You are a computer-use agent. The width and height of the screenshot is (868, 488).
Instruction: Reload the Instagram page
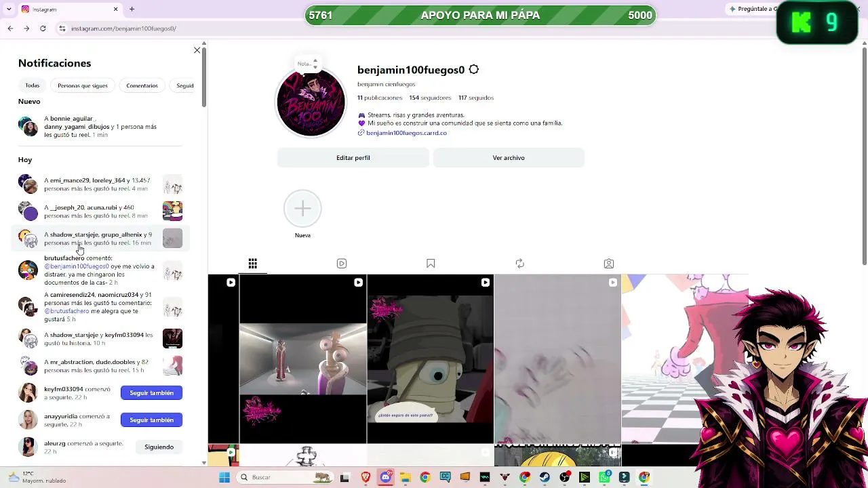[x=43, y=28]
